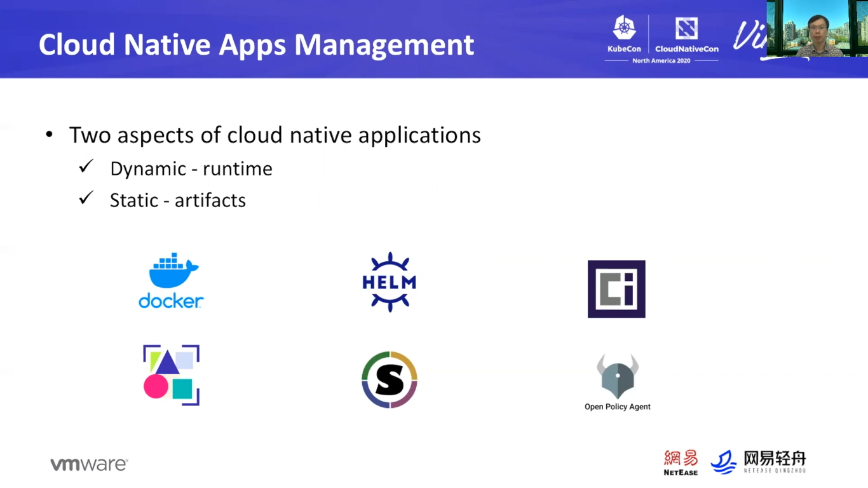The width and height of the screenshot is (868, 488).
Task: Click the CloudNativeCon logo in header
Action: [x=687, y=35]
